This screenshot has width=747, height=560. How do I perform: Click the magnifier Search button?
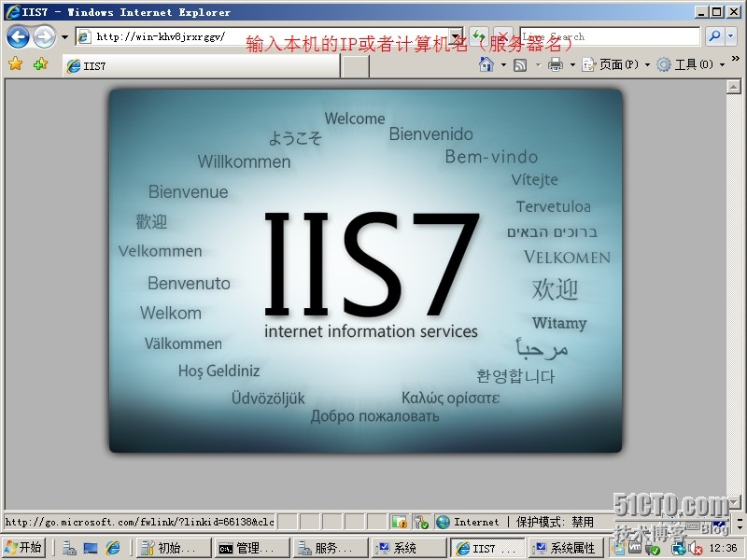pyautogui.click(x=713, y=36)
